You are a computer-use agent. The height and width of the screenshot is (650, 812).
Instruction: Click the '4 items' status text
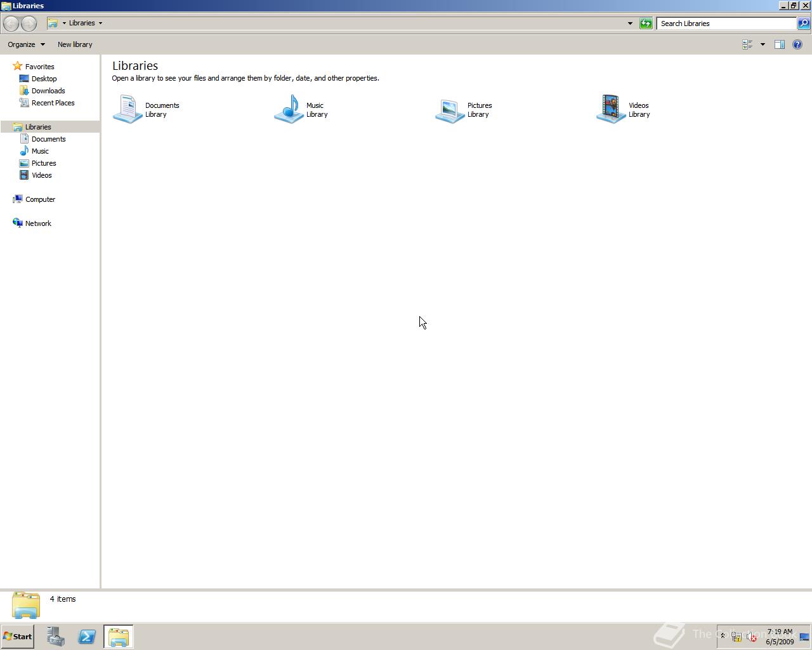63,599
